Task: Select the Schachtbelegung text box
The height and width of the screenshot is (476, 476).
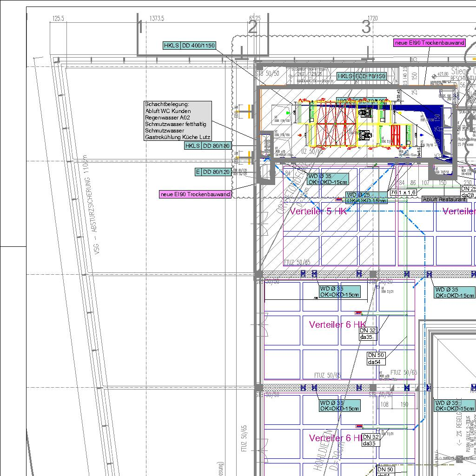Action: [x=178, y=121]
